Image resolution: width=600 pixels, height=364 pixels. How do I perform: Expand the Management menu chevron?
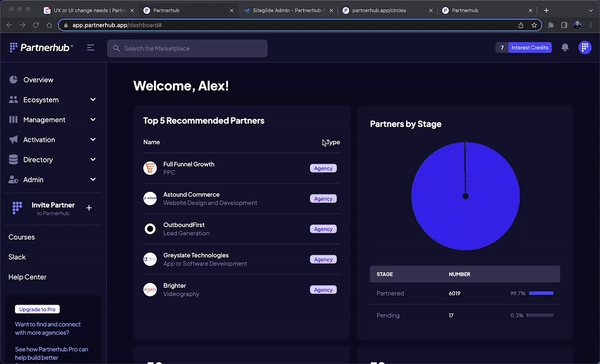(93, 119)
